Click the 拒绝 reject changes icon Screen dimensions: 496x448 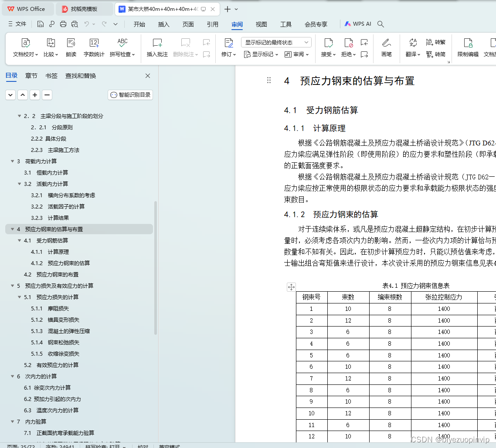click(348, 43)
